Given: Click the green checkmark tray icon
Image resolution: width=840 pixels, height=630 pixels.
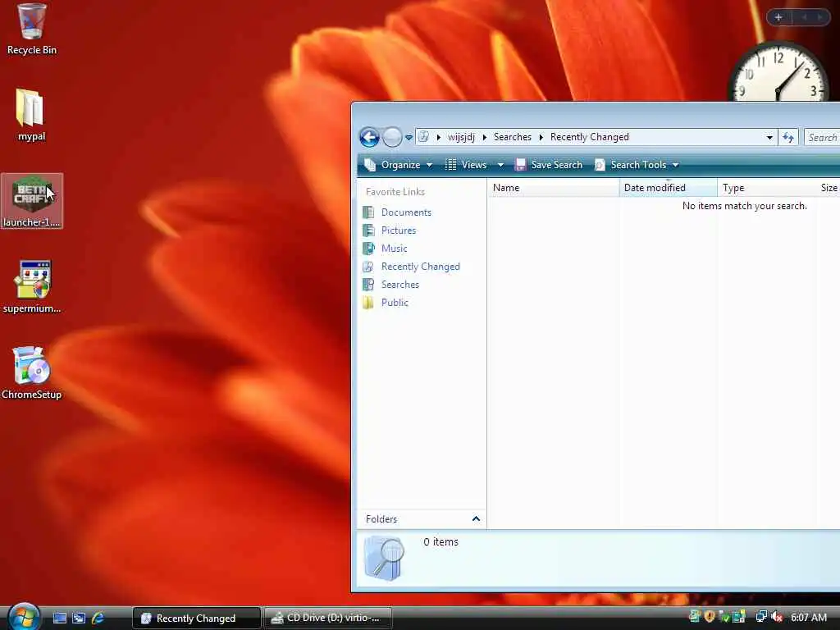Looking at the screenshot, I should tap(724, 617).
